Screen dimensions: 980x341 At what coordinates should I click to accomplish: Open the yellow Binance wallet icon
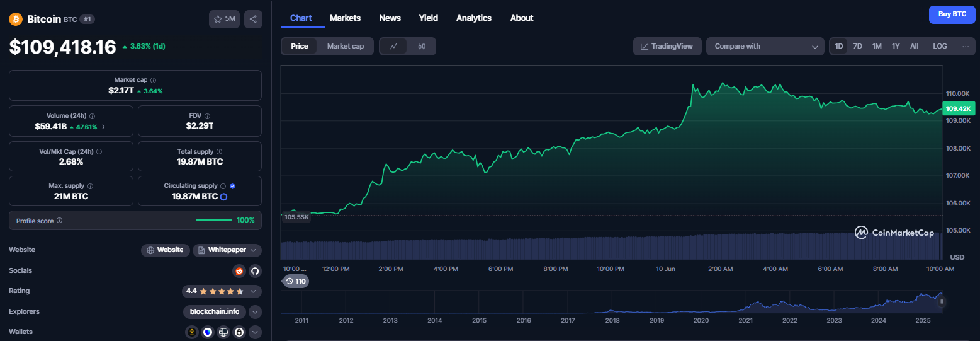click(x=192, y=332)
